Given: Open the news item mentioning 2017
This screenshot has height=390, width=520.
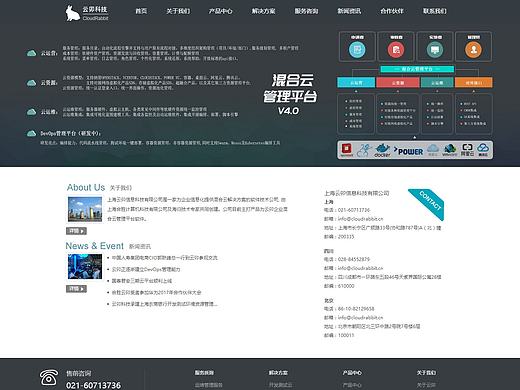Looking at the screenshot, I should click(156, 293).
